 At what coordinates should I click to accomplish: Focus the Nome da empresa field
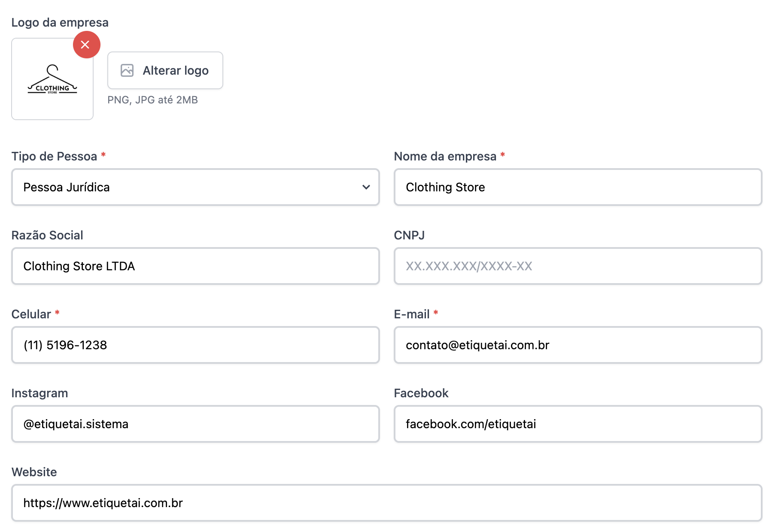[x=577, y=187]
